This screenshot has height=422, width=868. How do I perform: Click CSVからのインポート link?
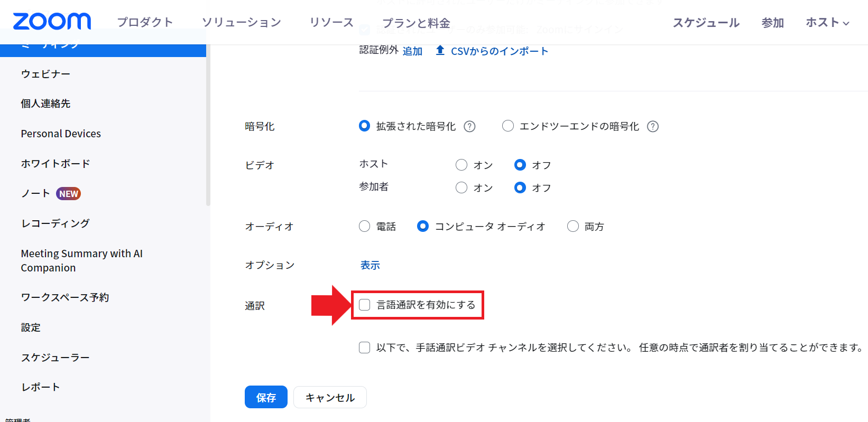click(x=499, y=51)
